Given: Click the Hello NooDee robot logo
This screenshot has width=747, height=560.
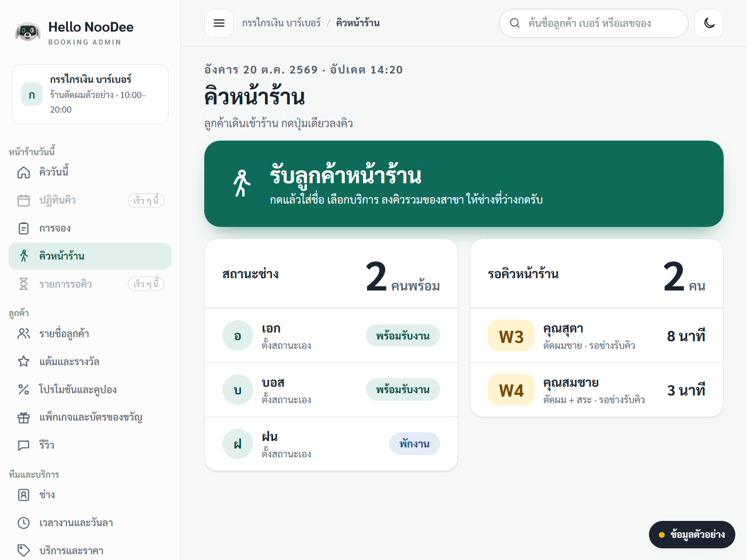Looking at the screenshot, I should point(27,32).
